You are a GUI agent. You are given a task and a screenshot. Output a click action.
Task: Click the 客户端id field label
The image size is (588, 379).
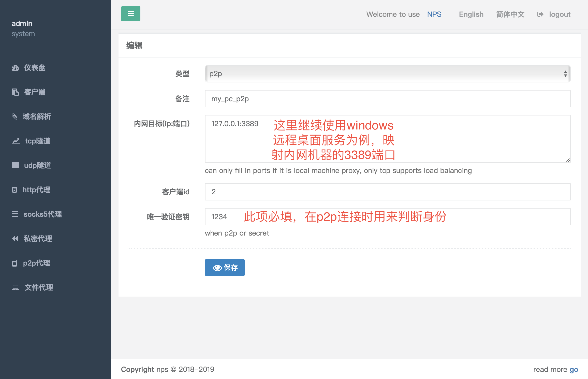[176, 192]
